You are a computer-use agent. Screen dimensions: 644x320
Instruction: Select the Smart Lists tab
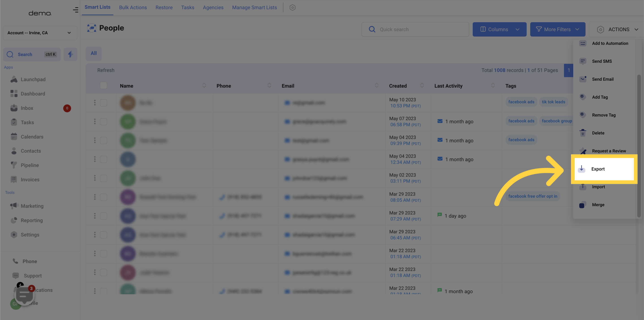click(97, 7)
